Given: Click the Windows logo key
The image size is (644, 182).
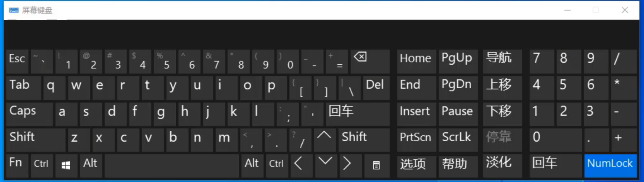Looking at the screenshot, I should click(66, 166).
